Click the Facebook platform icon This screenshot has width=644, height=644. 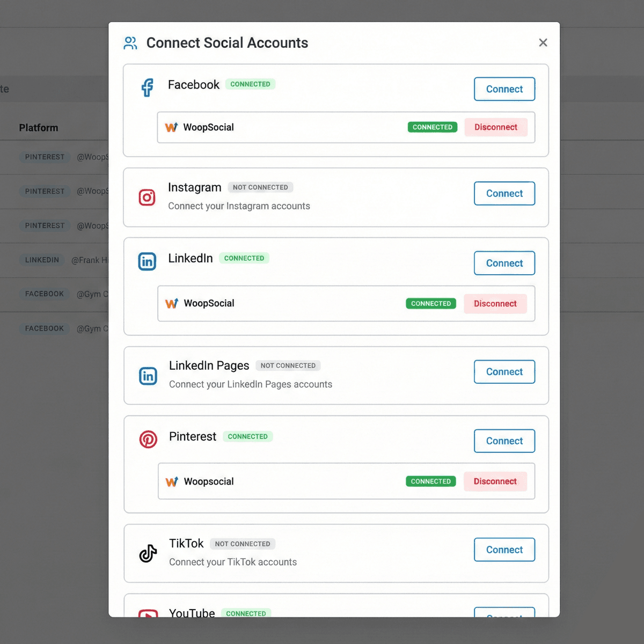147,87
